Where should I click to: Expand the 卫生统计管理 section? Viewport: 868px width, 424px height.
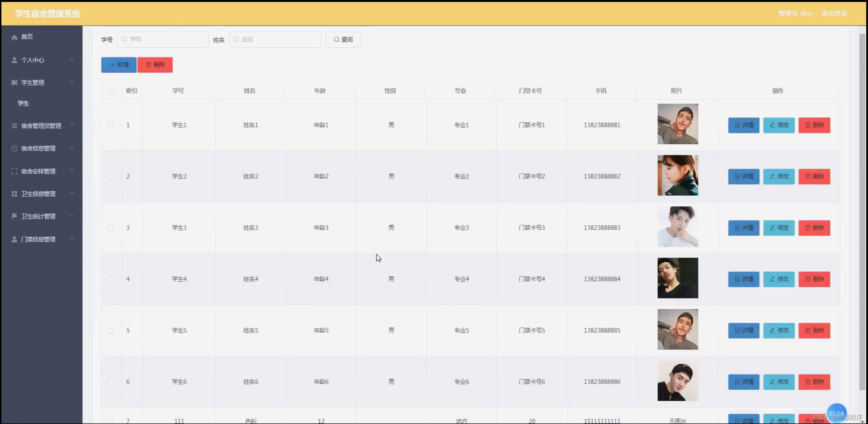click(72, 216)
